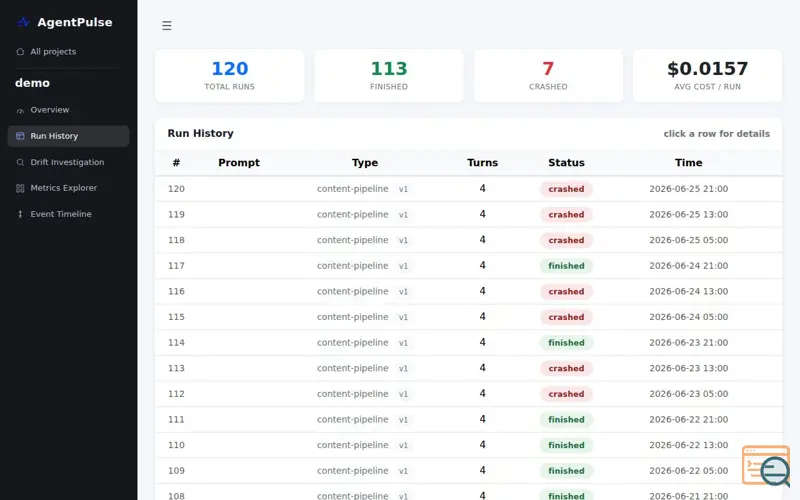The width and height of the screenshot is (800, 500).
Task: Click the table icon next to Run History
Action: coord(20,136)
